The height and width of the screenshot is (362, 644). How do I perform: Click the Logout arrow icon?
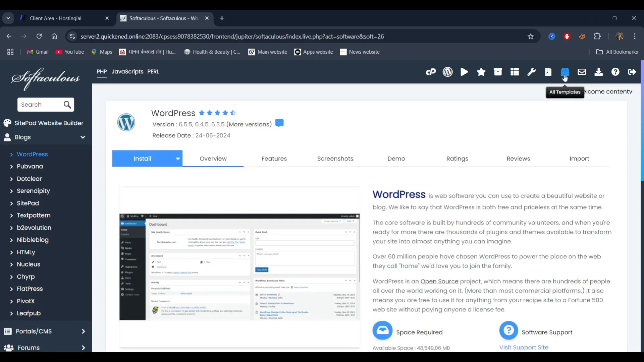point(632,72)
